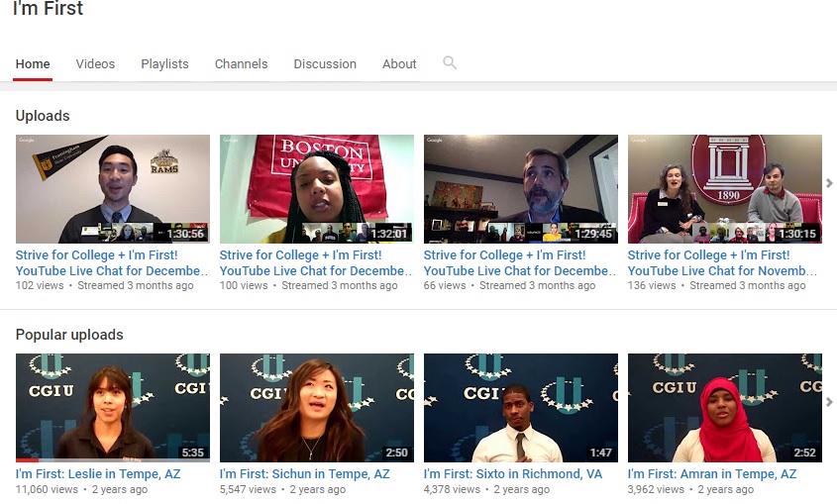Click the red watched-progress bar on Leslie video
This screenshot has width=837, height=504.
[27, 459]
